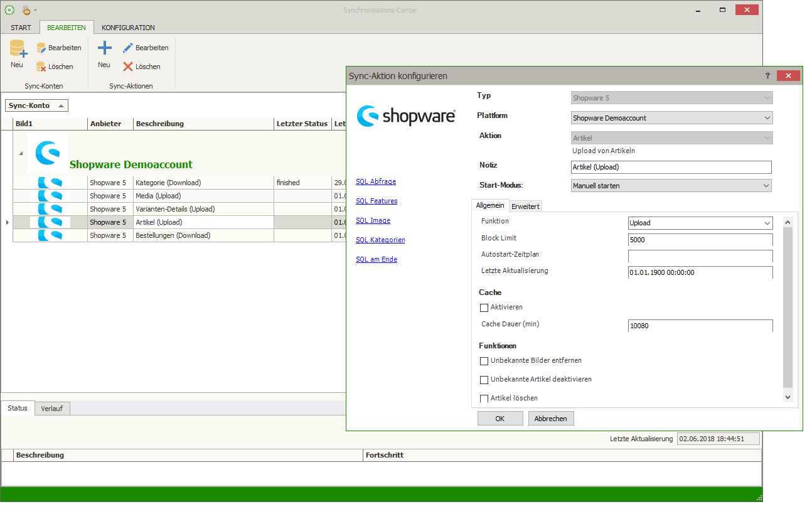812x509 pixels.
Task: Click the Letzte Aktualisierung date field in dialog
Action: pos(700,272)
